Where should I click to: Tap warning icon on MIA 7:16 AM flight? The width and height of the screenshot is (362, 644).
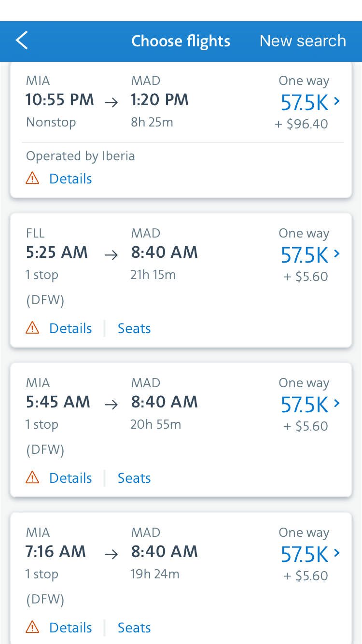coord(32,628)
